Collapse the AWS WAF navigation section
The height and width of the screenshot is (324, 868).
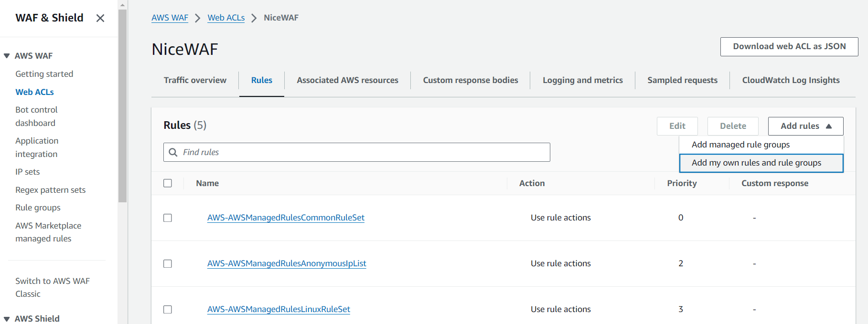pos(7,56)
